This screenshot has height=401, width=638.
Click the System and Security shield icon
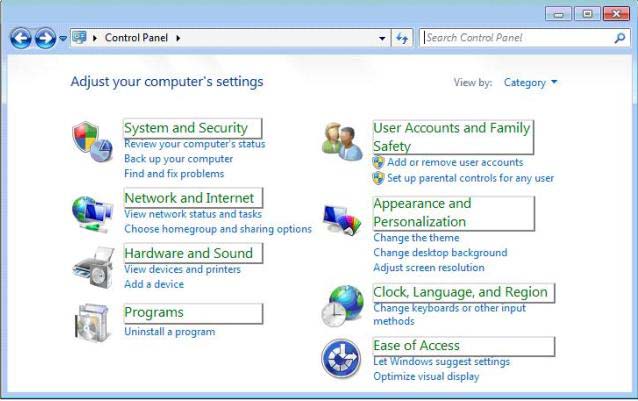pos(92,142)
